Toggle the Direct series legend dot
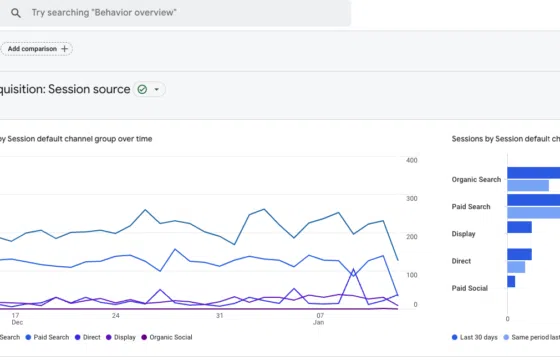Viewport: 560px width, 360px height. coord(78,338)
